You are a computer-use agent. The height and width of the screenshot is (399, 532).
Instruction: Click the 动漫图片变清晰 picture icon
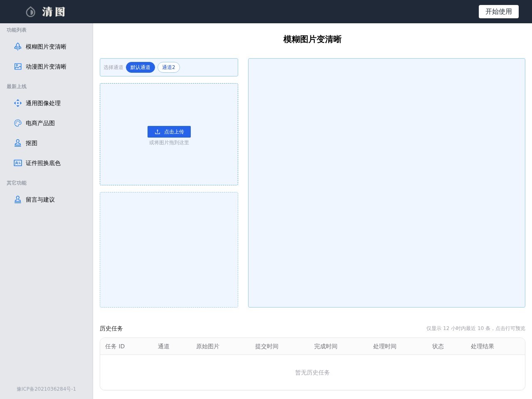pos(18,66)
